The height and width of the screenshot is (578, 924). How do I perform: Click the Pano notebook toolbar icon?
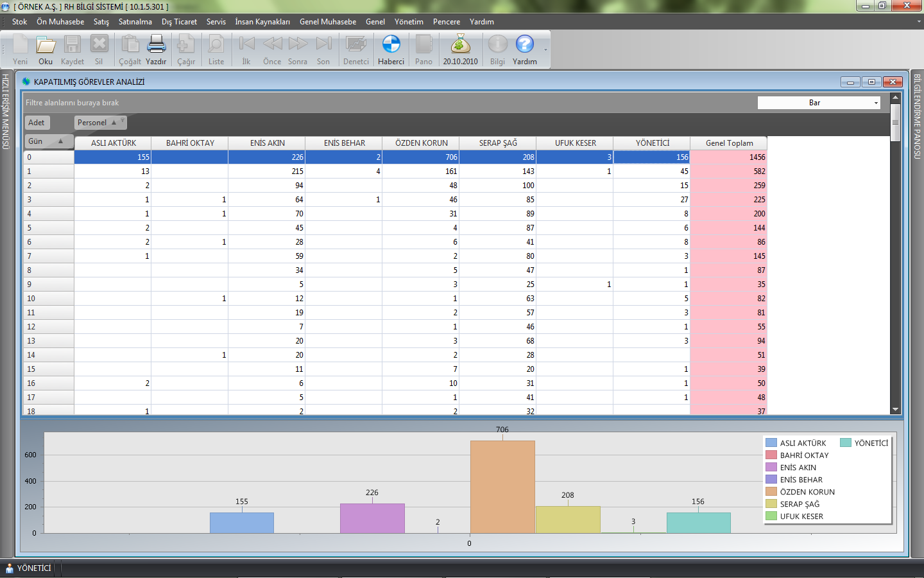424,45
